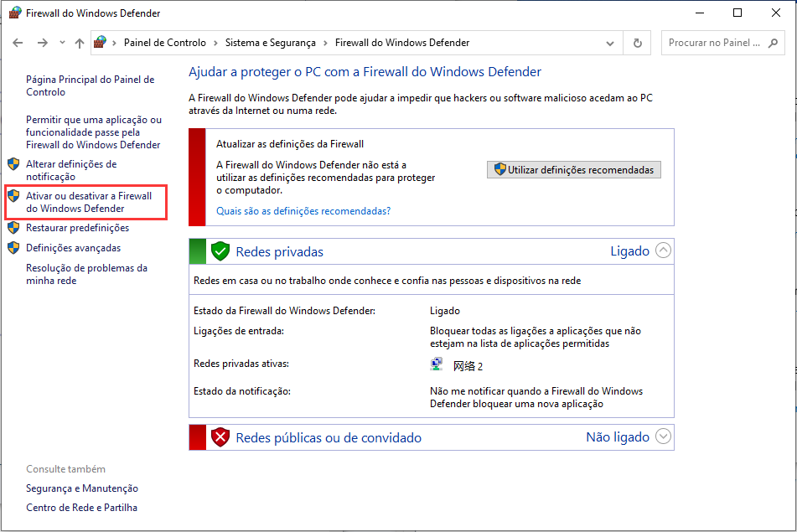Open Definições avançadas
Screen dimensions: 797x532
click(x=73, y=248)
